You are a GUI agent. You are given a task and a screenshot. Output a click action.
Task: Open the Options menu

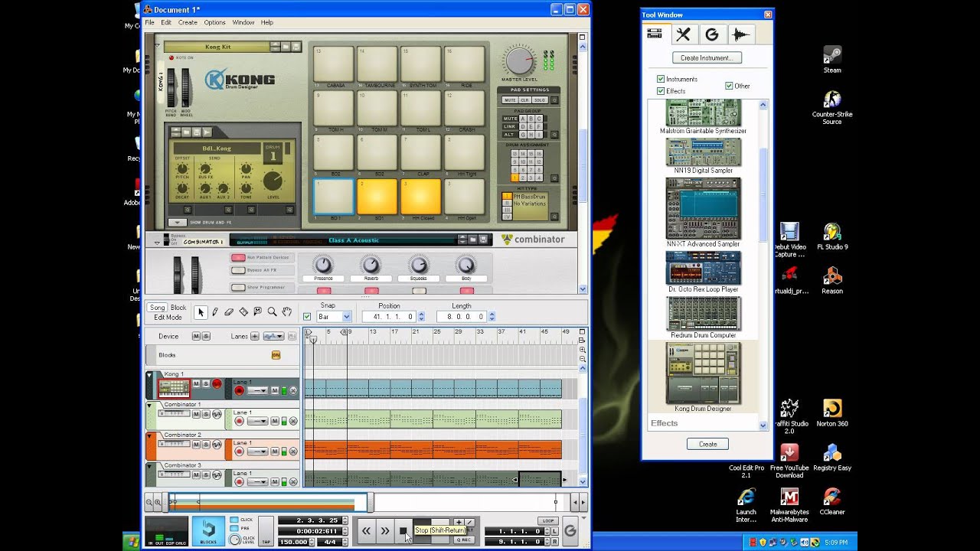pyautogui.click(x=214, y=23)
